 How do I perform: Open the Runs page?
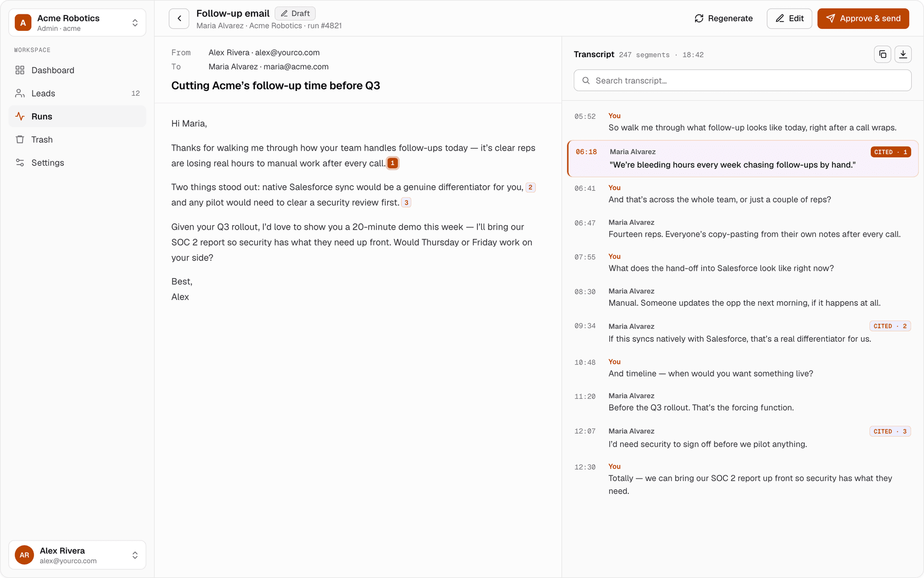pyautogui.click(x=78, y=117)
